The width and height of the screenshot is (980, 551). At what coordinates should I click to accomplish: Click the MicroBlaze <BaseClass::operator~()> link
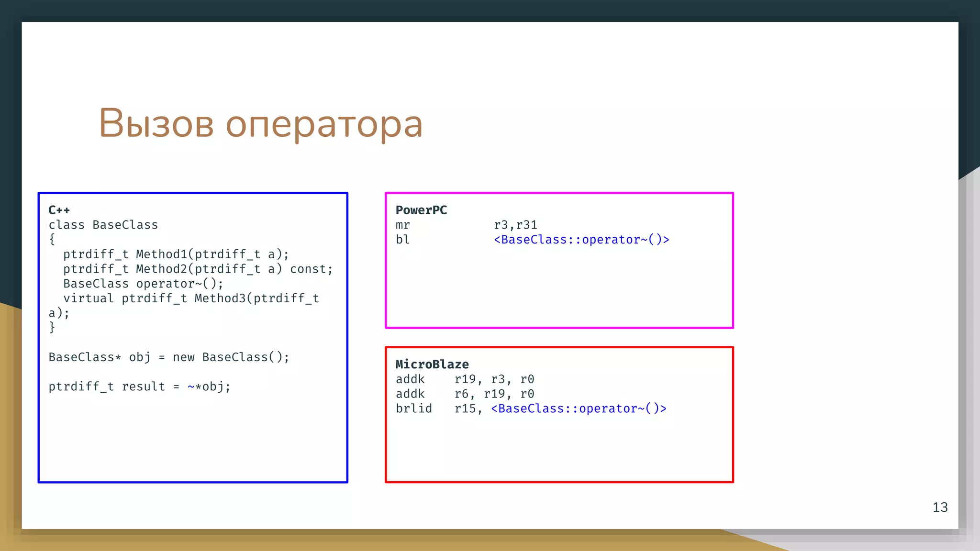click(x=579, y=408)
